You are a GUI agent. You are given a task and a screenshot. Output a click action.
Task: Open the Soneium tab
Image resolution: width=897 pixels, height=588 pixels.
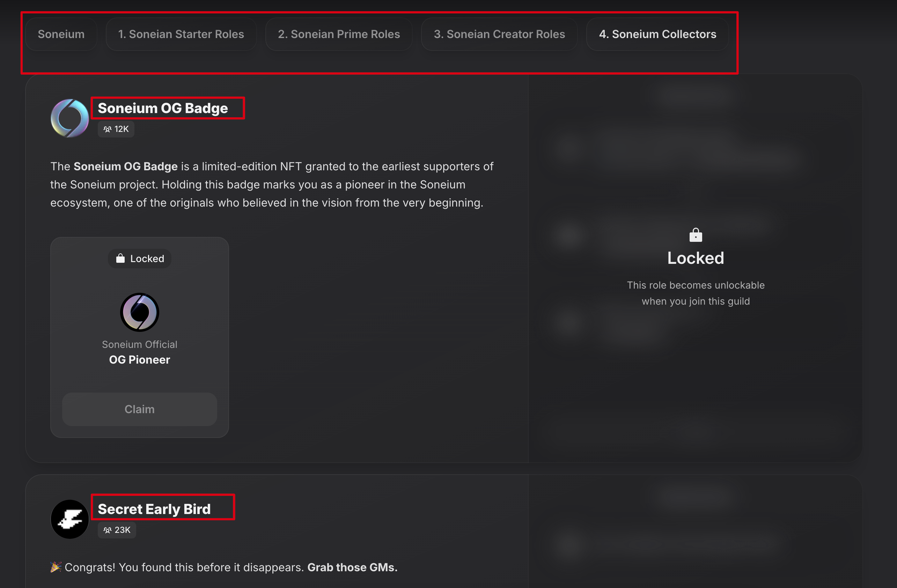pos(61,34)
